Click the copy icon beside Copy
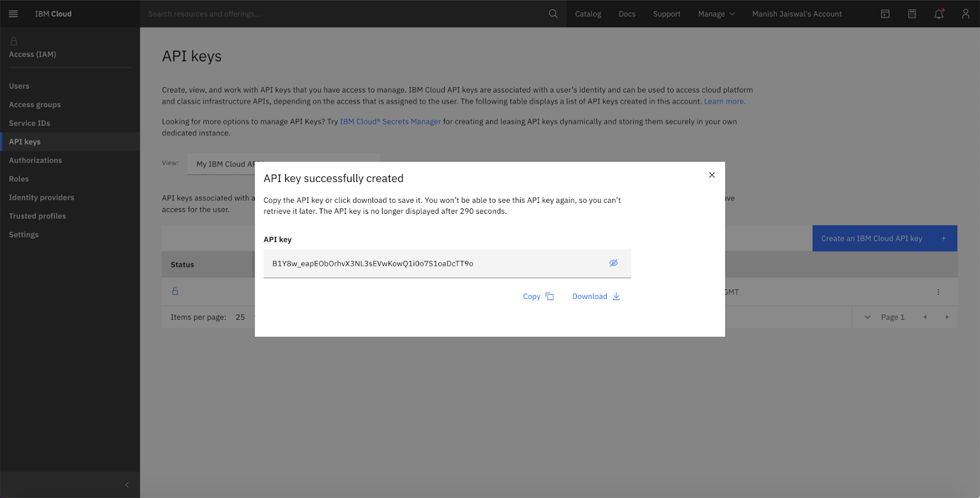The height and width of the screenshot is (498, 980). (549, 296)
